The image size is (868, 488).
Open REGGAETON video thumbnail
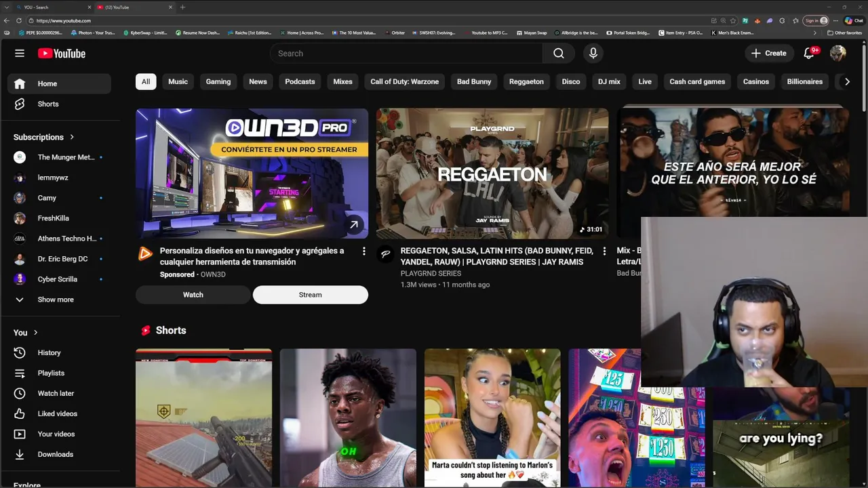click(492, 174)
